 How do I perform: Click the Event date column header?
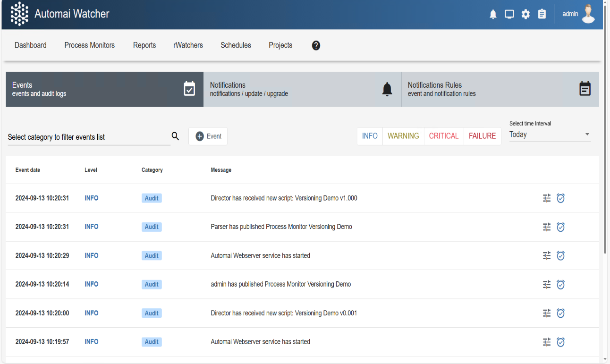pos(28,170)
